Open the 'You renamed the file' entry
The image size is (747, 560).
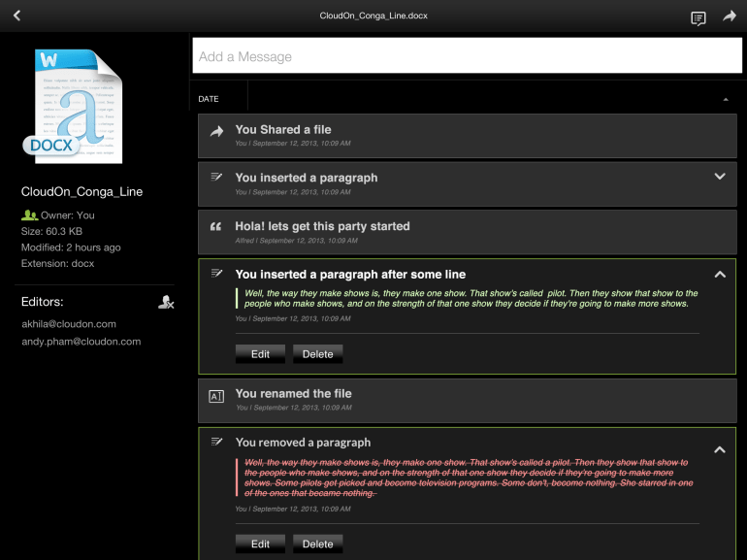[468, 401]
